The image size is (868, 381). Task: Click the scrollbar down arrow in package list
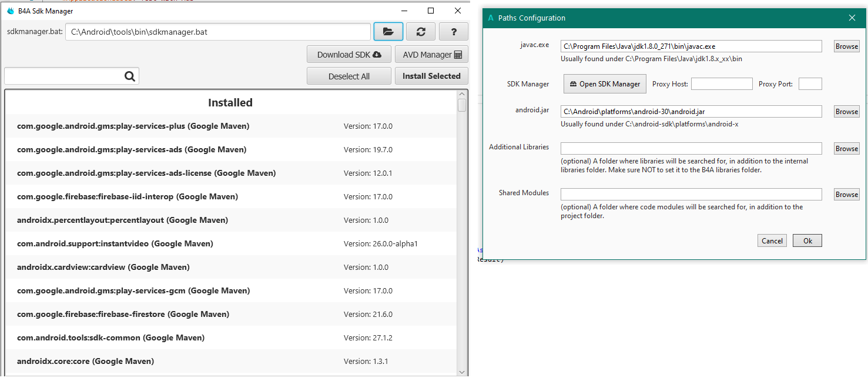(462, 372)
